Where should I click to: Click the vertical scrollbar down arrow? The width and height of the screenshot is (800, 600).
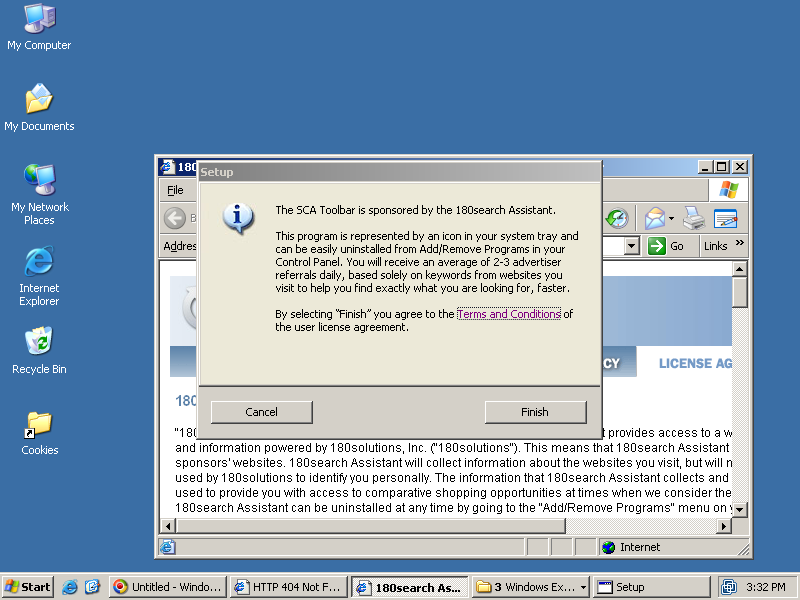point(740,509)
